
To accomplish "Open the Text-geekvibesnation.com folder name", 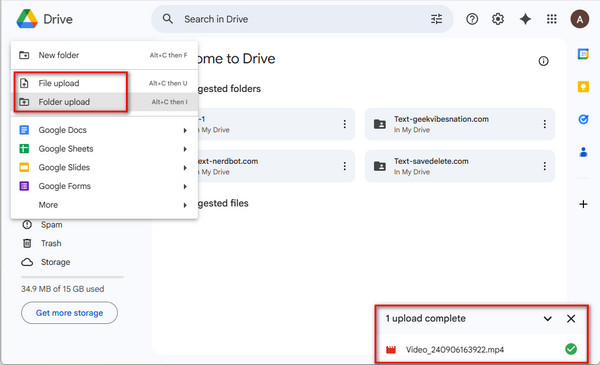I will 441,119.
